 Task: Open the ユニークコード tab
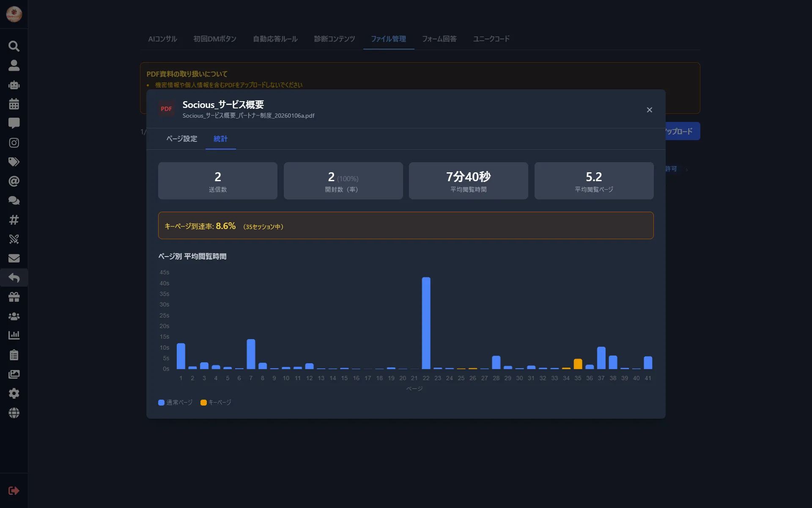click(491, 39)
